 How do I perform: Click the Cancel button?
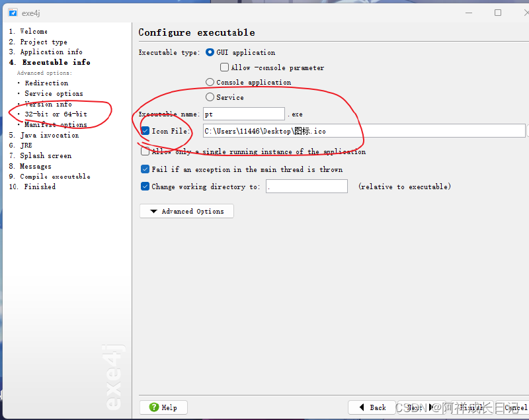pyautogui.click(x=512, y=407)
